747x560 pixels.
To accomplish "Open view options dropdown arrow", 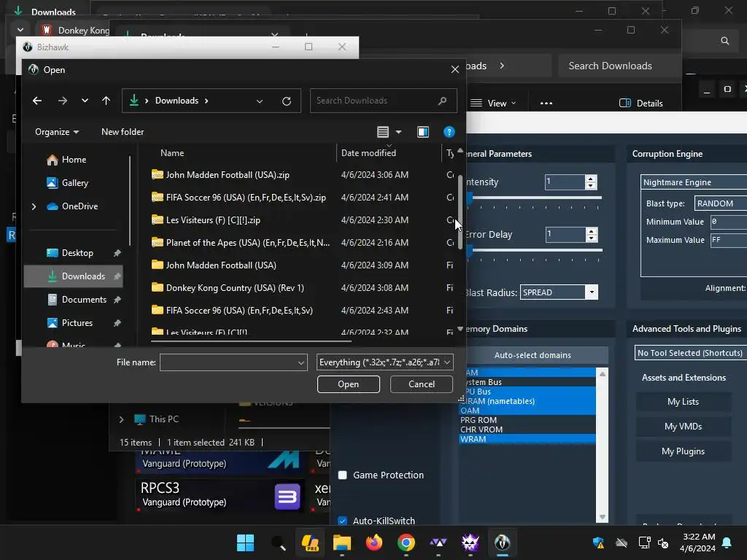I will pos(399,132).
